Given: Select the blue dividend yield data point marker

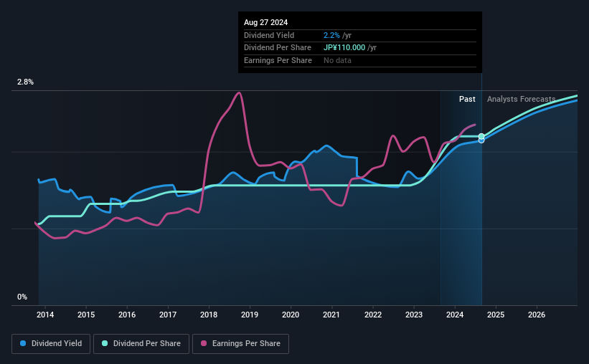Looking at the screenshot, I should pos(481,140).
